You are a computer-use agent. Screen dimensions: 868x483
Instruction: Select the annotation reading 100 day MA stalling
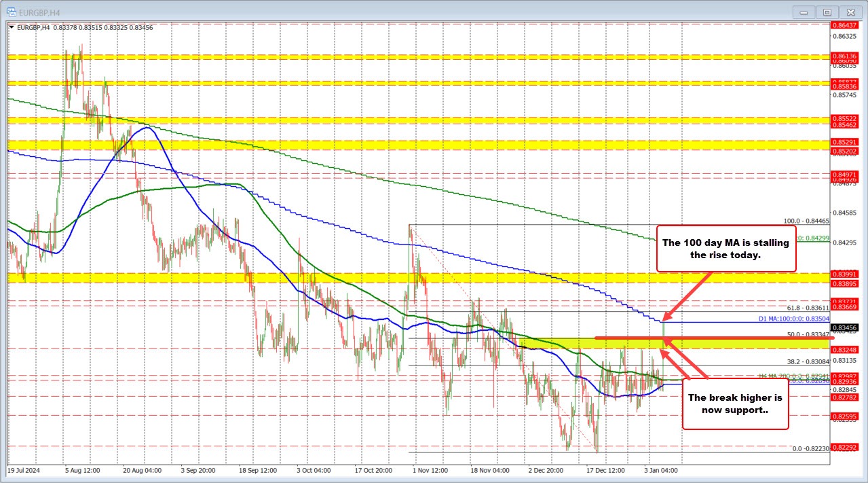pyautogui.click(x=725, y=249)
